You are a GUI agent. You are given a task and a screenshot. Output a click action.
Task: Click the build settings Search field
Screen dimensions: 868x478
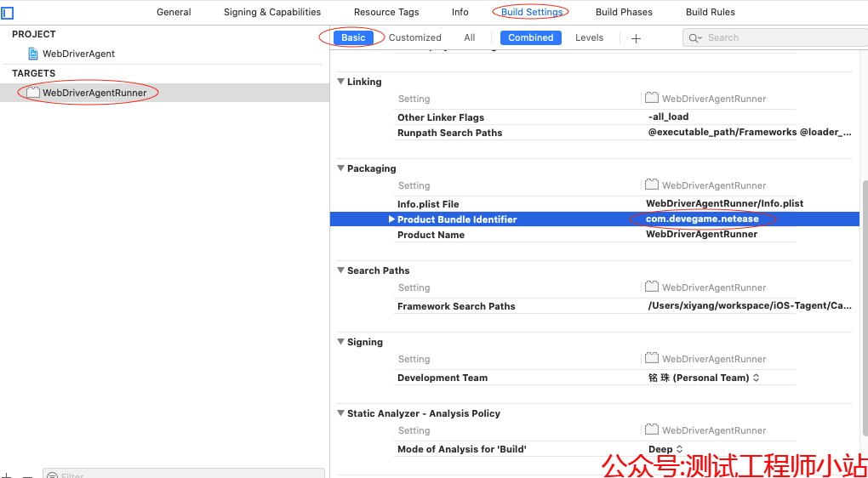coord(775,37)
